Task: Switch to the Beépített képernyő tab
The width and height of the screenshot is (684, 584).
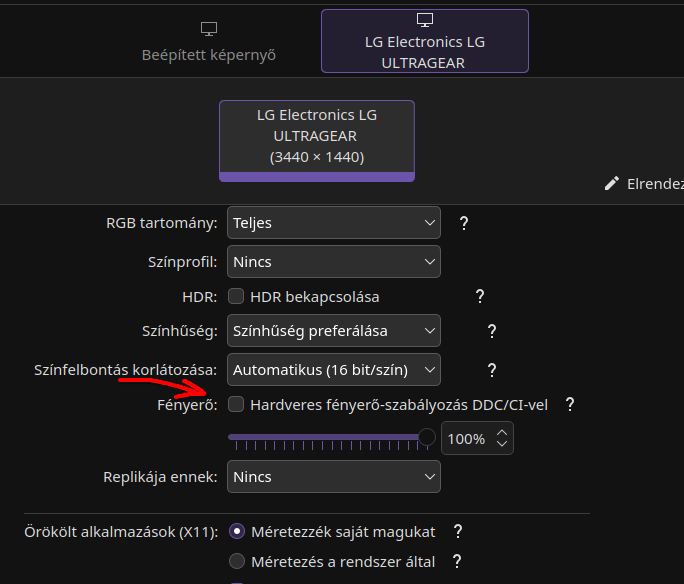Action: point(208,42)
